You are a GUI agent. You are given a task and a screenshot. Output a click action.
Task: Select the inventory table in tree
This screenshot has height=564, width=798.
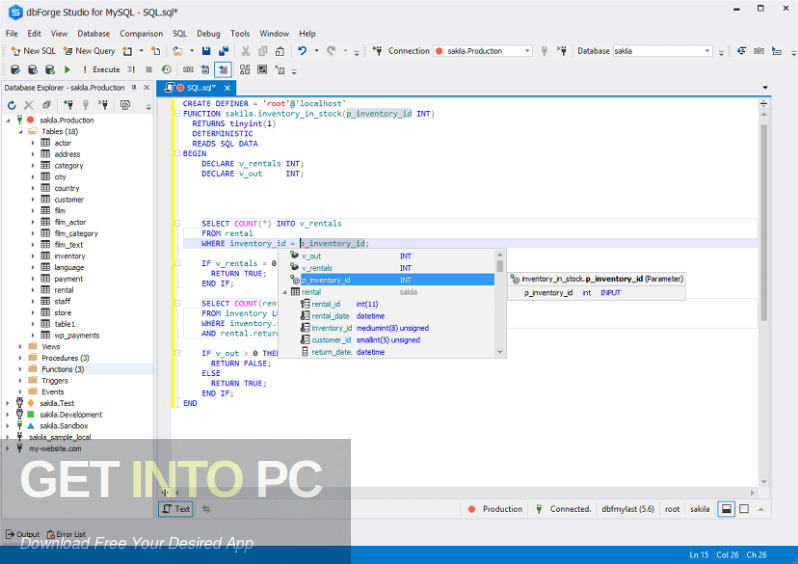pyautogui.click(x=70, y=256)
